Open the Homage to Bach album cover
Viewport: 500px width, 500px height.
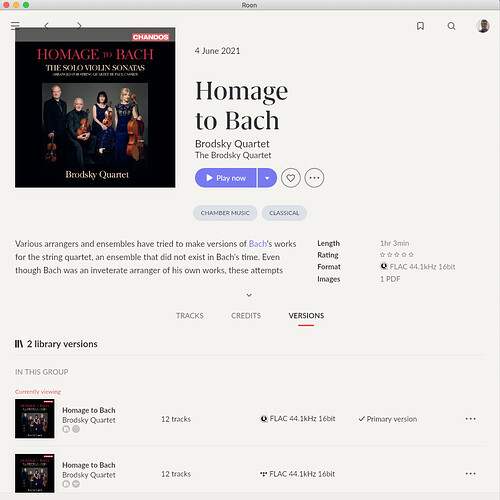[x=95, y=108]
